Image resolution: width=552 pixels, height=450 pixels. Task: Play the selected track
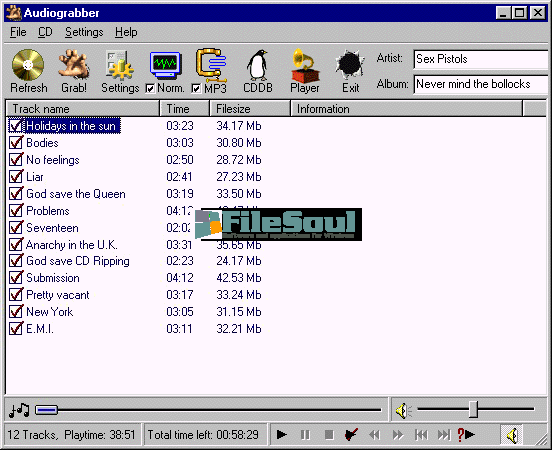281,435
